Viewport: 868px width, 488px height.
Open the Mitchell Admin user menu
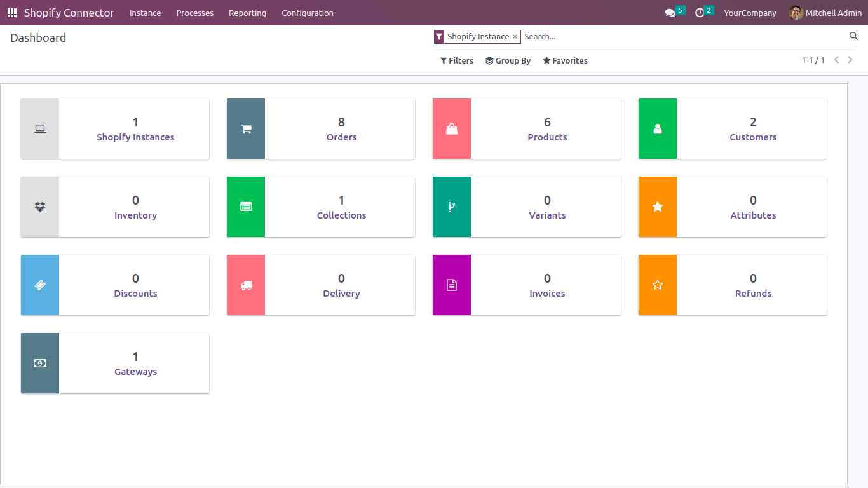(x=825, y=13)
